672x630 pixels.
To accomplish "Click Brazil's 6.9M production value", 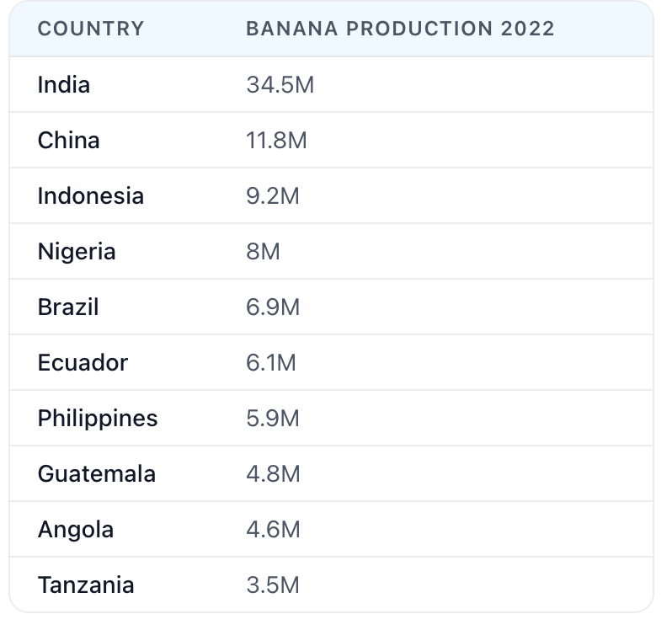I will pyautogui.click(x=273, y=307).
